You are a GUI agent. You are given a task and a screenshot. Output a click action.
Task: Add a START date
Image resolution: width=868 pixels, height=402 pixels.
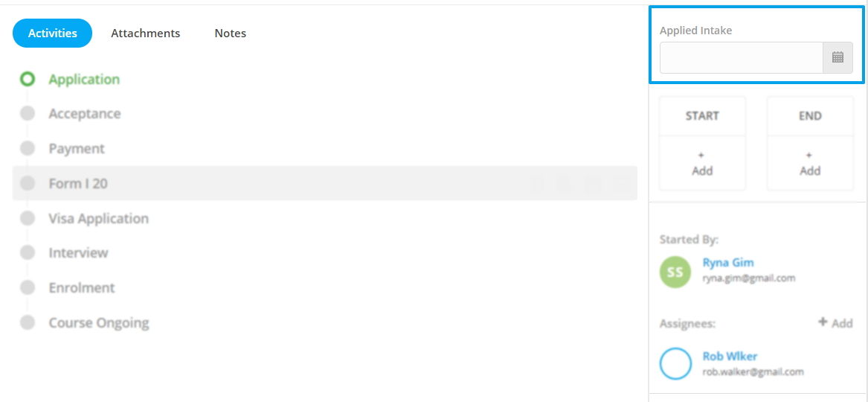[x=702, y=163]
